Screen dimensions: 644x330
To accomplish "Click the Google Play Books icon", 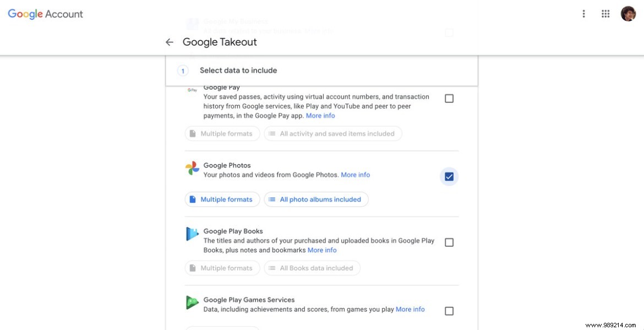I will pos(192,234).
